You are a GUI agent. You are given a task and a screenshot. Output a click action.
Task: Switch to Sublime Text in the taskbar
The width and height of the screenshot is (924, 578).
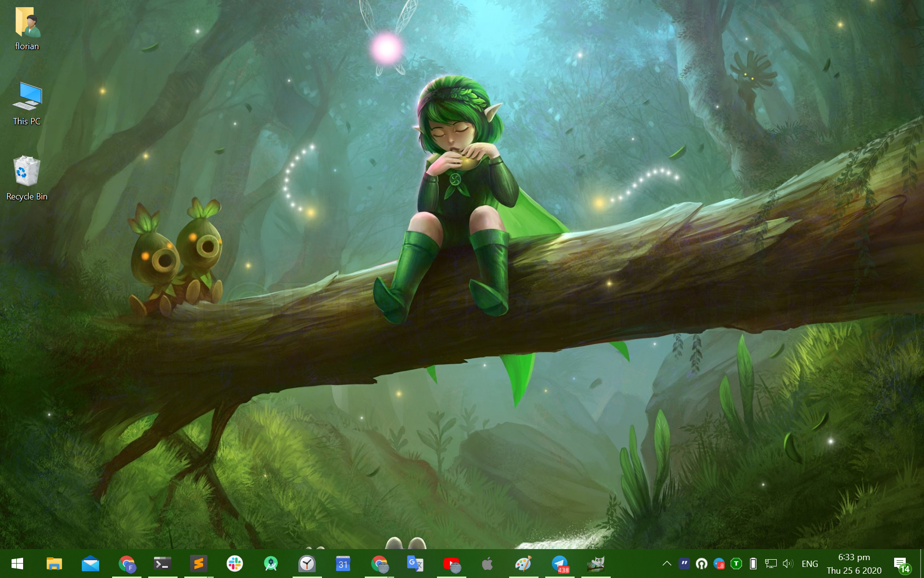198,564
